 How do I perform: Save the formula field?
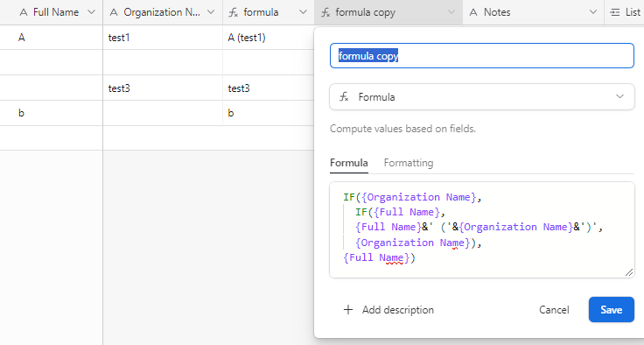pos(611,310)
